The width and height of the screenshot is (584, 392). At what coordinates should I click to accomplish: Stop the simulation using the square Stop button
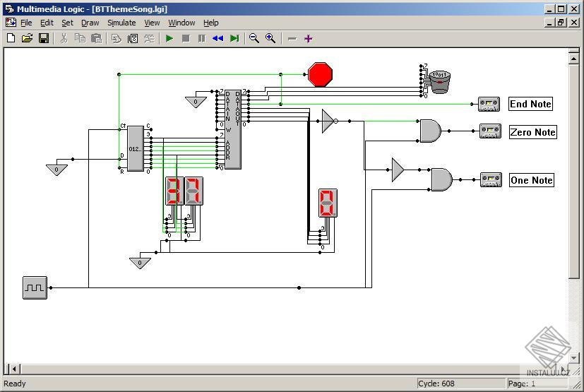pyautogui.click(x=186, y=38)
